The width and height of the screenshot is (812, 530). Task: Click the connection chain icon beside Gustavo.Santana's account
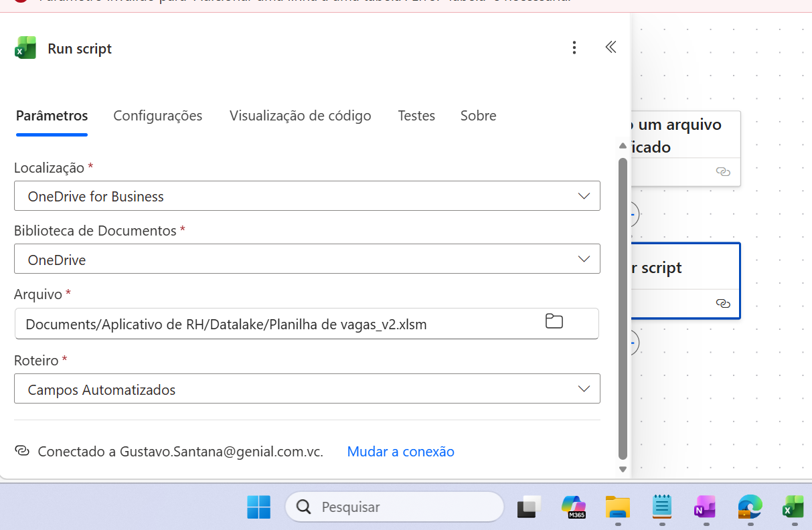(22, 452)
